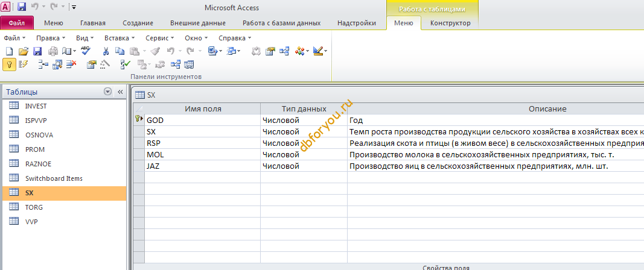644x270 pixels.
Task: Select the INVEST table in navigation pane
Action: tap(65, 106)
